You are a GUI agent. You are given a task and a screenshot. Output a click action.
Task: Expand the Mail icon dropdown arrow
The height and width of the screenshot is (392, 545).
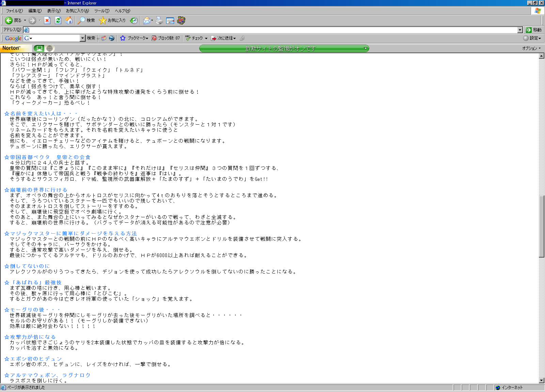tap(152, 20)
